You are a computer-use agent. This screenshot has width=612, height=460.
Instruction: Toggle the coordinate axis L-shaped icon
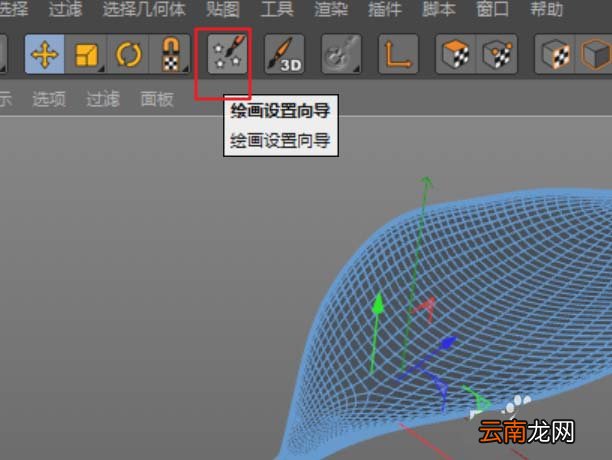399,54
